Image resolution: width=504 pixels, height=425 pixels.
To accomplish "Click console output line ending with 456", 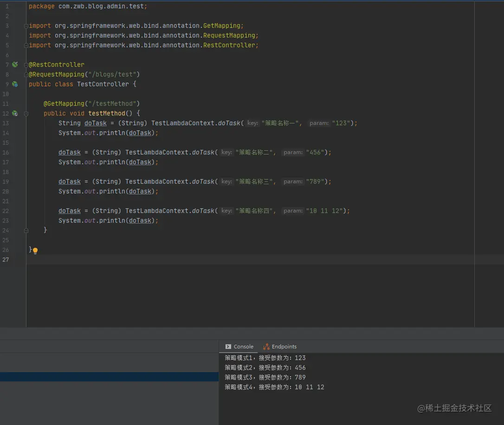I will [265, 367].
